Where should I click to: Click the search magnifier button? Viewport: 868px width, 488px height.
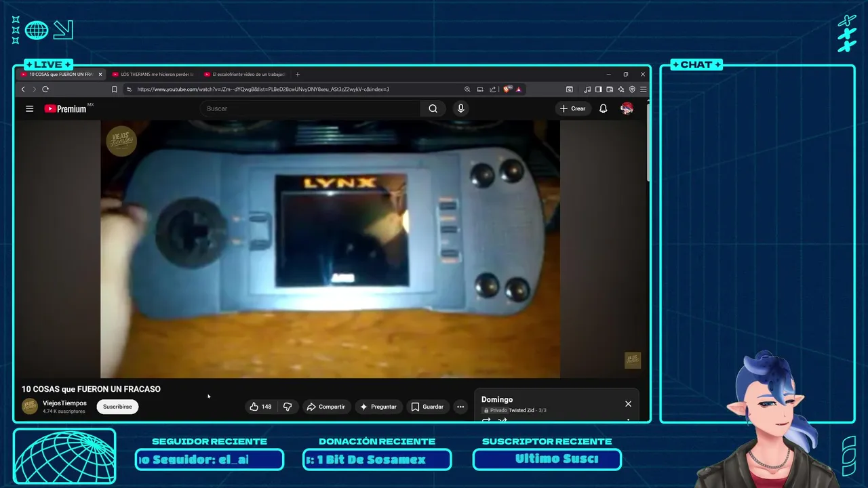pyautogui.click(x=433, y=108)
